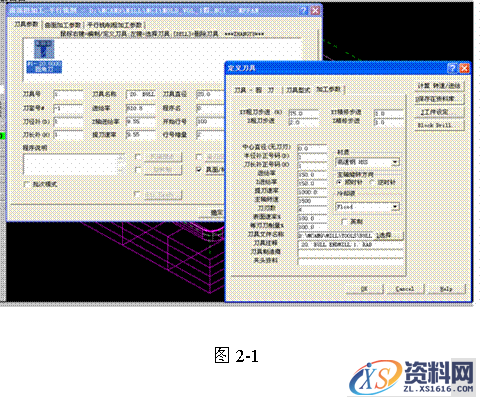Switch to the 加工参数 tab in Define Tool

tap(328, 89)
